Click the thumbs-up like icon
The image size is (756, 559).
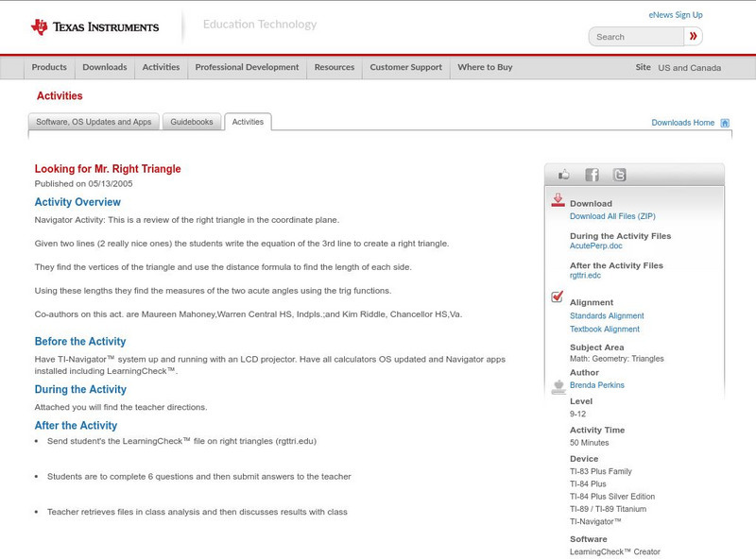[564, 175]
